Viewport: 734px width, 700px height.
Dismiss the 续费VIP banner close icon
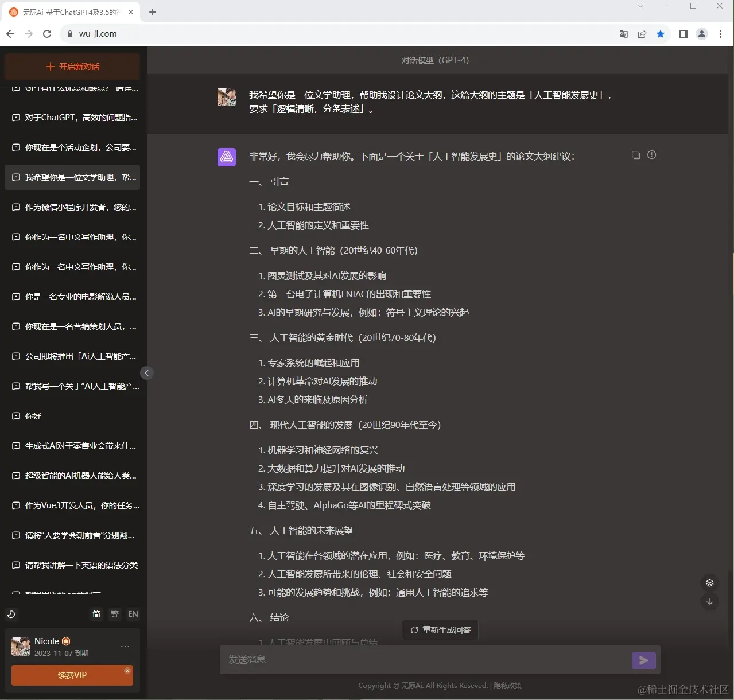pos(127,670)
